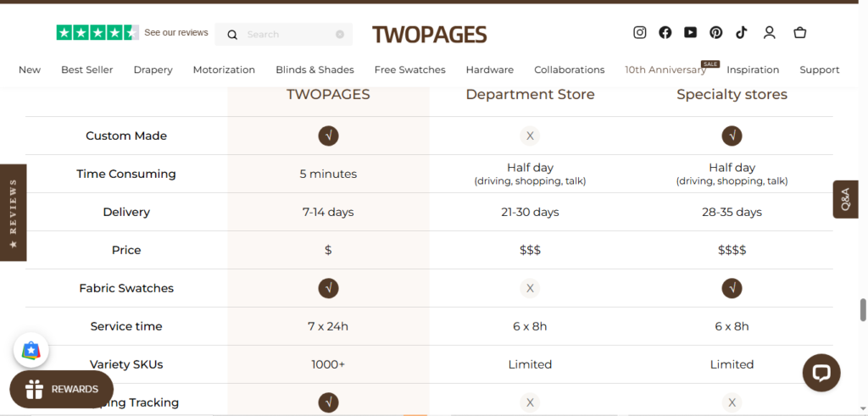Click the Time Consuming row label
The width and height of the screenshot is (868, 416).
tap(126, 174)
